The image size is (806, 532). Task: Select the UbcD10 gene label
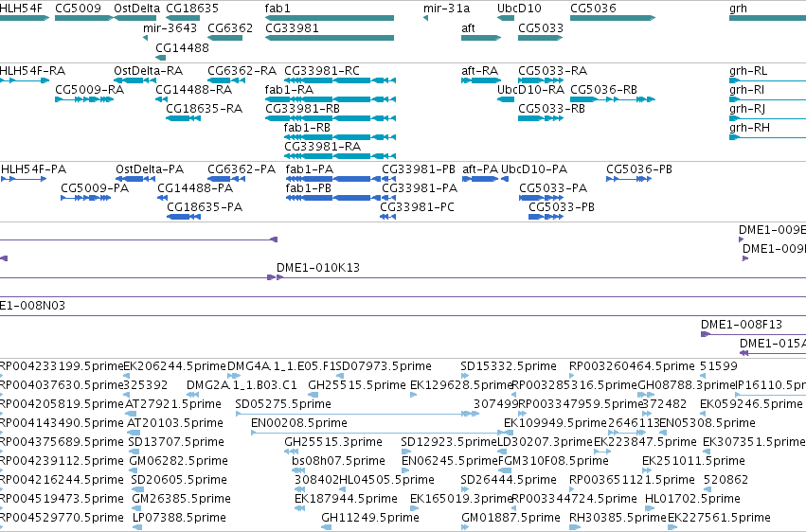[x=519, y=9]
